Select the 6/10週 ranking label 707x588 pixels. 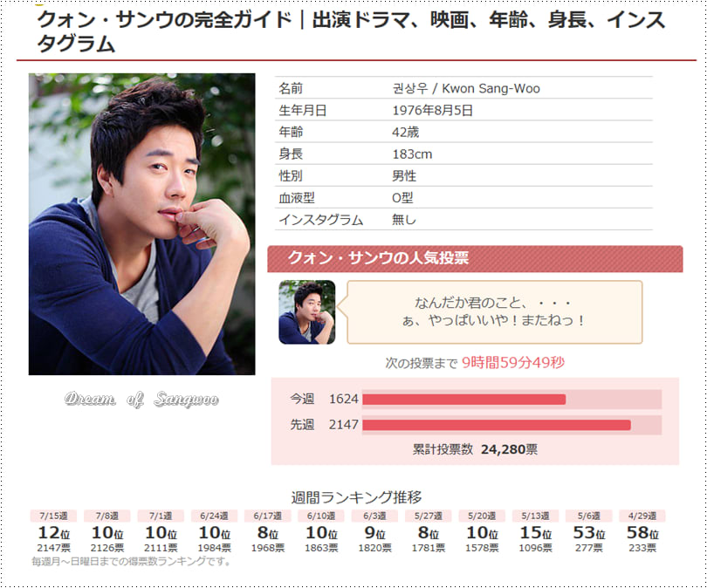pos(321,516)
